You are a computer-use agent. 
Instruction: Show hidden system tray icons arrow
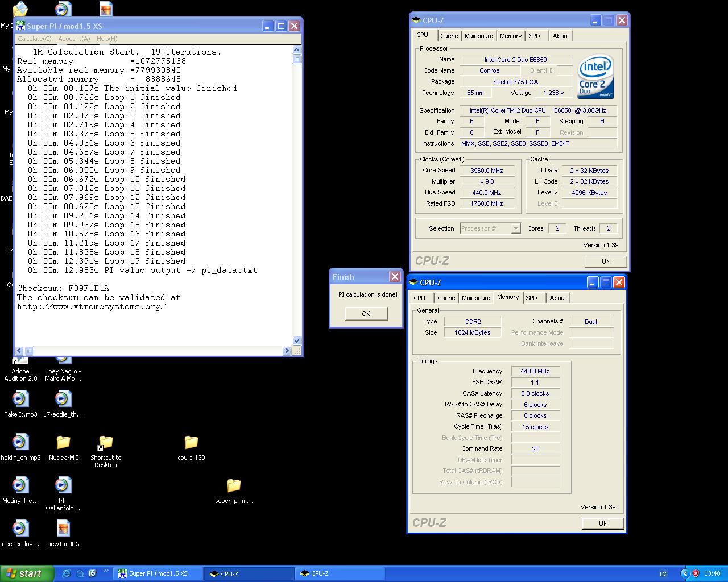(x=686, y=573)
